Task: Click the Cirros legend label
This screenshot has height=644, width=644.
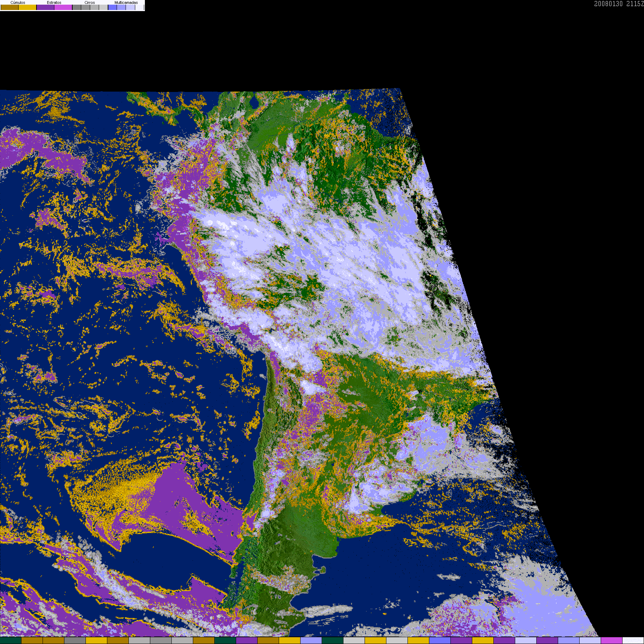Action: coord(90,3)
